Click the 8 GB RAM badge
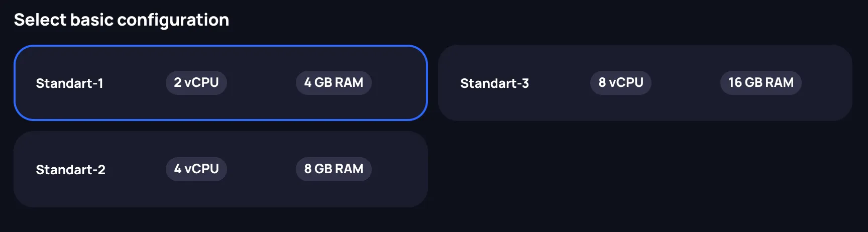868x232 pixels. (x=334, y=169)
